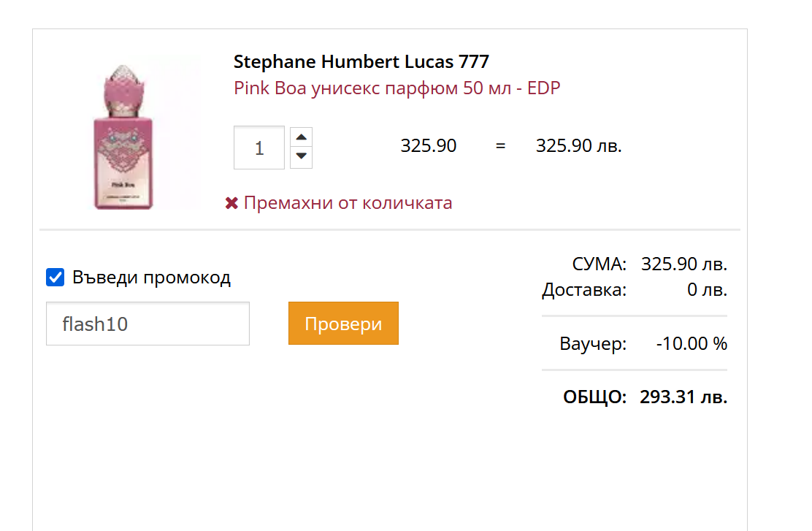Click the 'Премахни от количката' link text

click(348, 203)
